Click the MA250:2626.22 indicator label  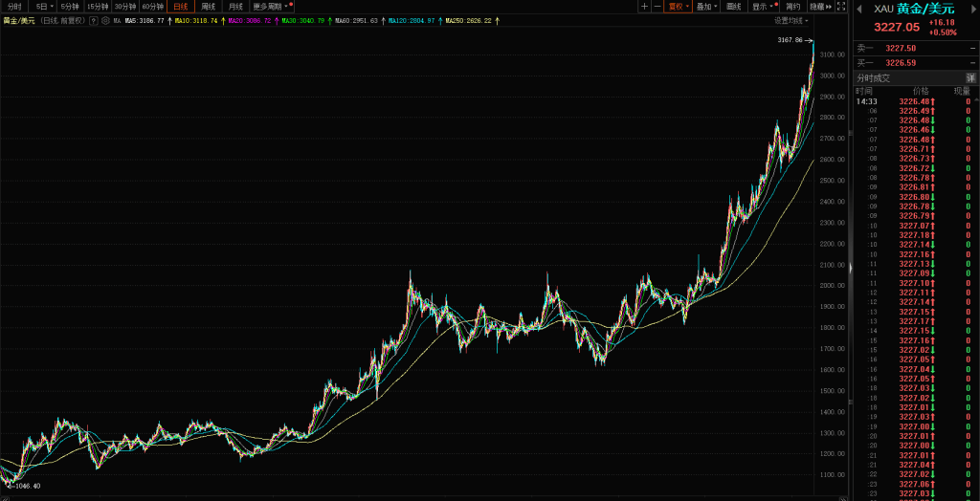coord(468,21)
